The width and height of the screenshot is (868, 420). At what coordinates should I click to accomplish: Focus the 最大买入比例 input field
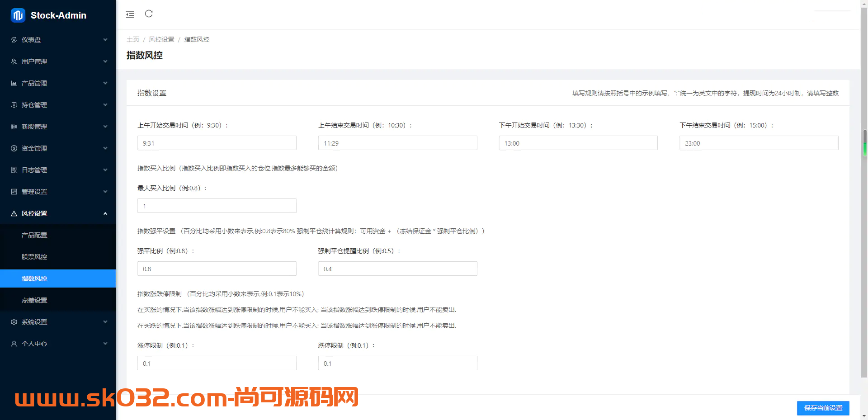[217, 206]
